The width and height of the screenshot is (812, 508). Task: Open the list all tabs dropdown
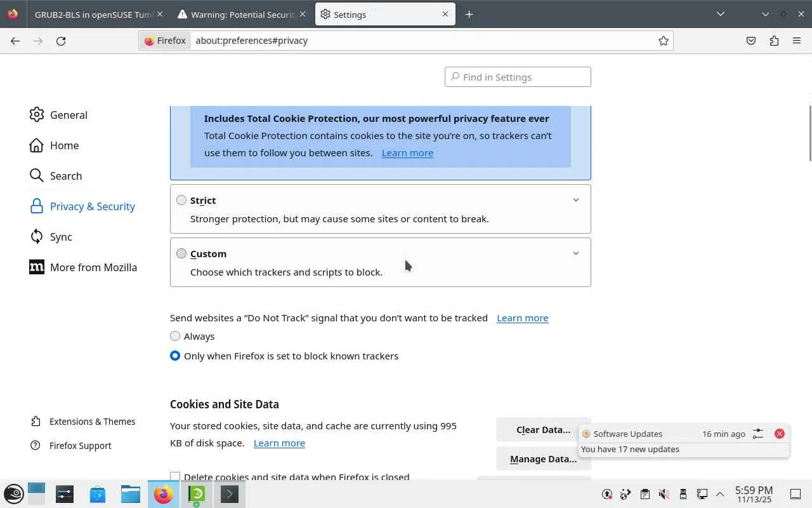coord(720,14)
